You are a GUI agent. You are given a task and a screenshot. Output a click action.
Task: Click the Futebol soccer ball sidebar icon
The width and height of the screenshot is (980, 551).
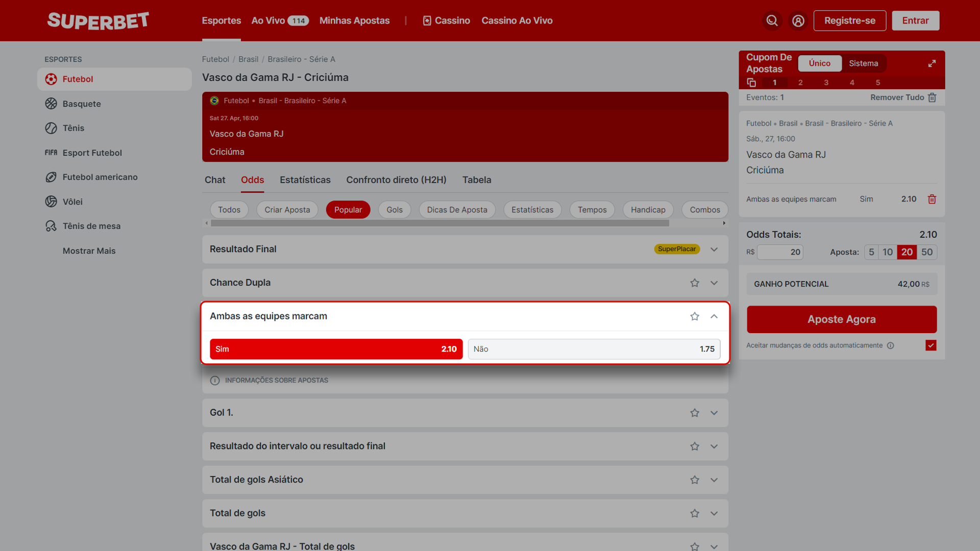[x=51, y=79]
